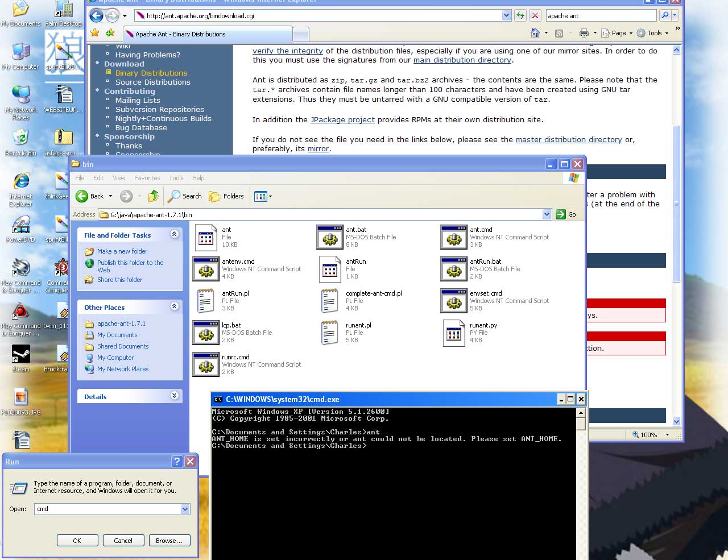Screen dimensions: 728x560
Task: Click the Add to Favorites icon
Action: click(110, 33)
